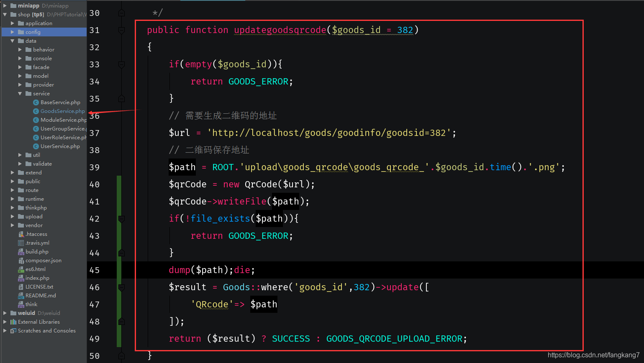Select the composer.json file name
Image resolution: width=644 pixels, height=363 pixels.
[x=44, y=261]
